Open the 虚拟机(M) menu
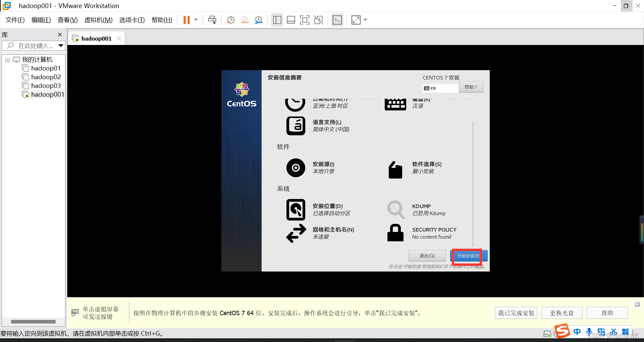This screenshot has height=342, width=644. click(x=98, y=20)
